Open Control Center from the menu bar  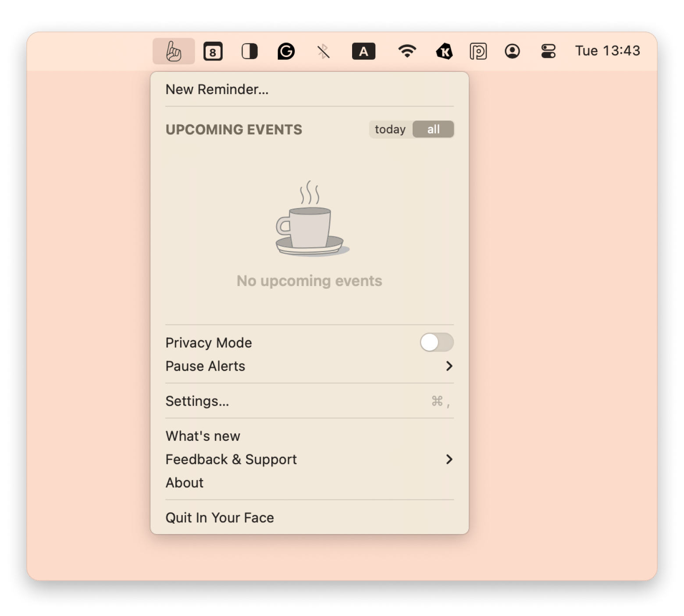pos(548,51)
